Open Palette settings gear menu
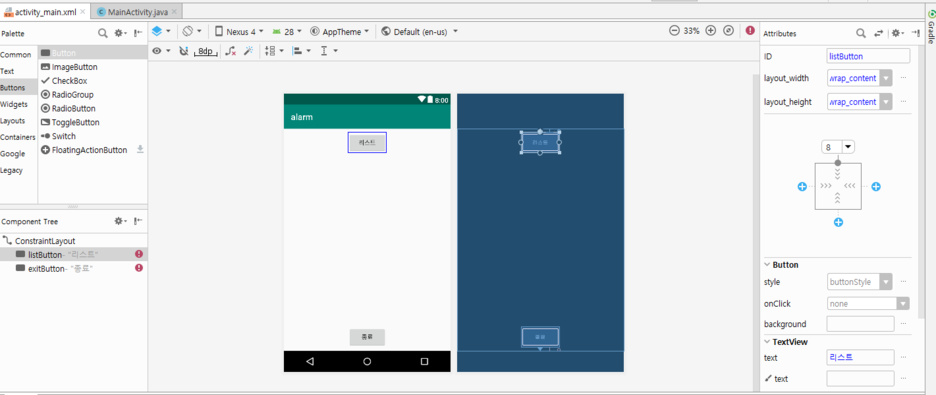Screen dimensions: 936x395 [121, 33]
